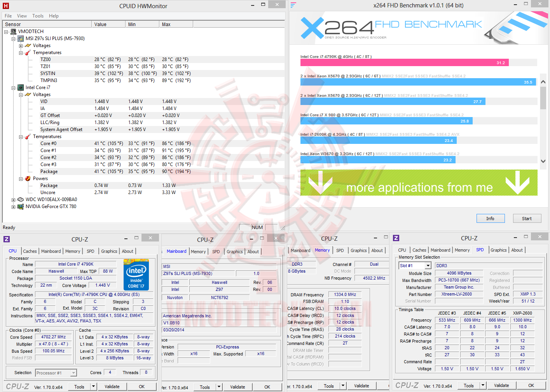Image resolution: width=550 pixels, height=392 pixels.
Task: Click the Powers icon in the sensor tree
Action: pyautogui.click(x=28, y=178)
